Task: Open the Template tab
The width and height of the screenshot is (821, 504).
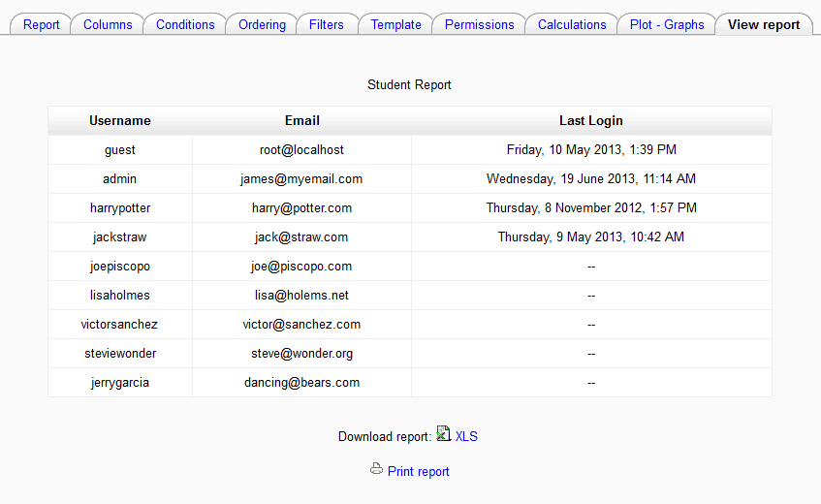Action: tap(395, 24)
